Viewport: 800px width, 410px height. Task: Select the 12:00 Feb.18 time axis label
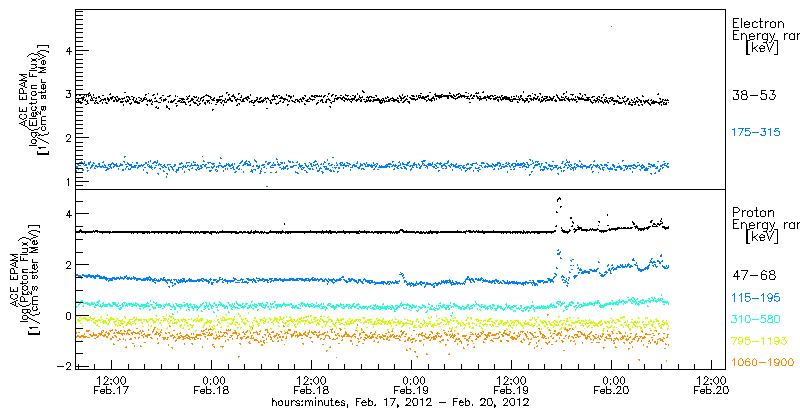[x=311, y=385]
